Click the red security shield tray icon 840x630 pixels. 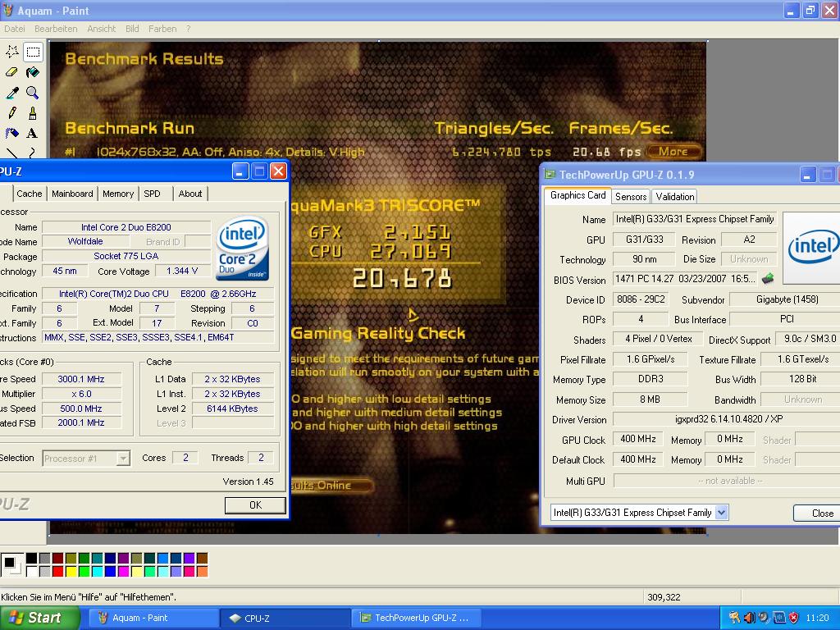[x=793, y=618]
